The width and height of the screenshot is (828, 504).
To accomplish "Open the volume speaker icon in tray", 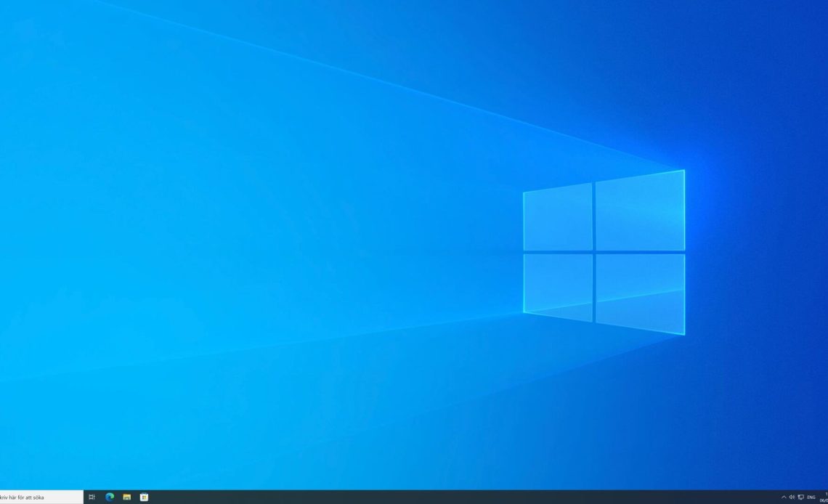I will (x=792, y=497).
